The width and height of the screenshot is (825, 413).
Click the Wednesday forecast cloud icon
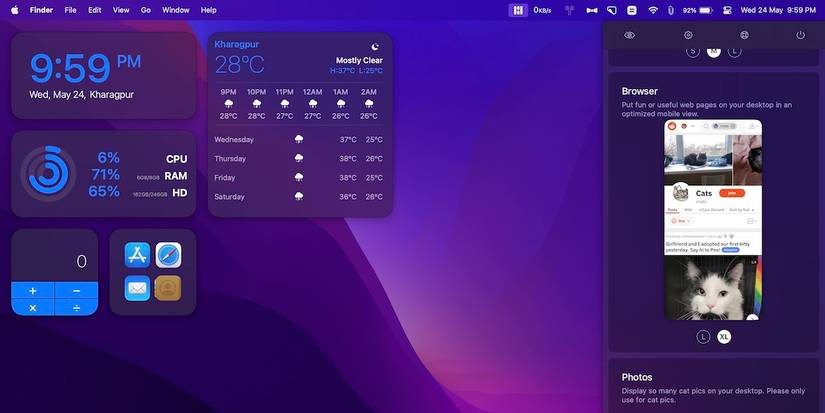coord(299,139)
